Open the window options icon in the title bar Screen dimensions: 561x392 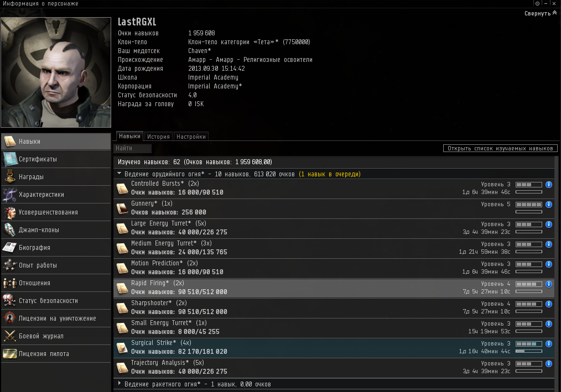point(537,3)
